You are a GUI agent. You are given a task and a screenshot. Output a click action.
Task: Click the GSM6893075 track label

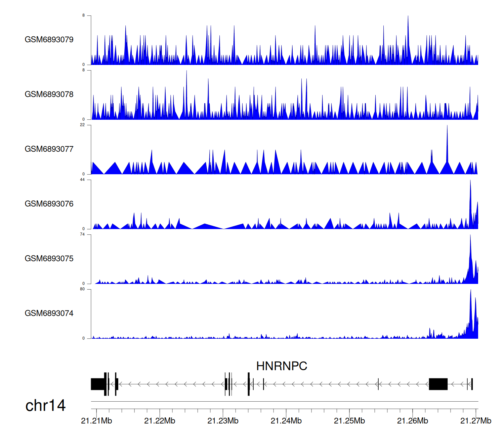(x=49, y=259)
